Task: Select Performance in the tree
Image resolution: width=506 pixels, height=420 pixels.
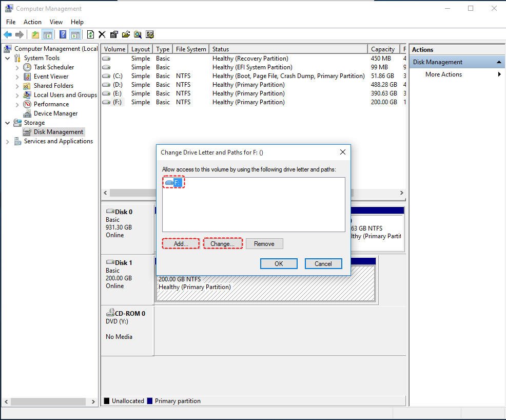Action: pos(51,104)
